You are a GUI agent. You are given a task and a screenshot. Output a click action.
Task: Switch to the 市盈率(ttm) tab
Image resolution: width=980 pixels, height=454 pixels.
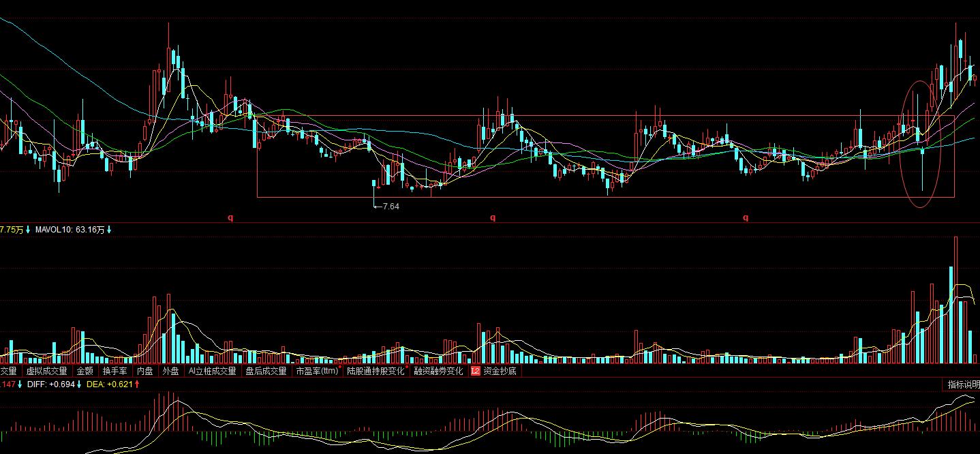click(317, 372)
